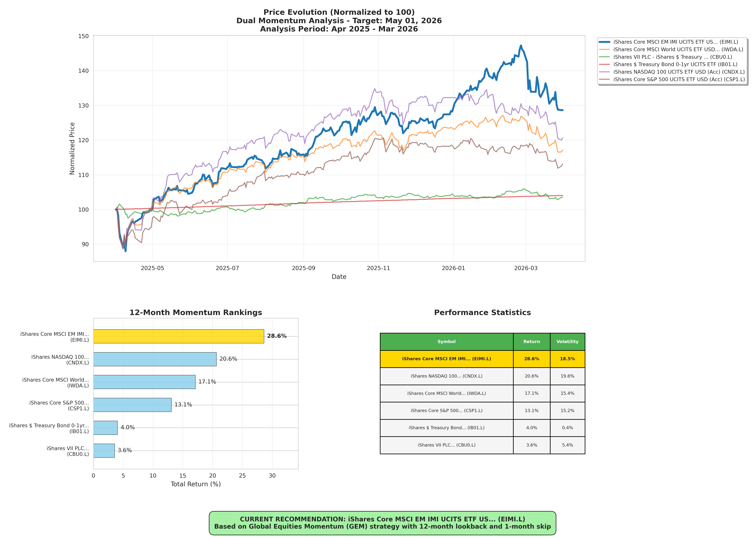The width and height of the screenshot is (756, 539).
Task: Click the "Performance Statistics" table title
Action: pos(483,313)
